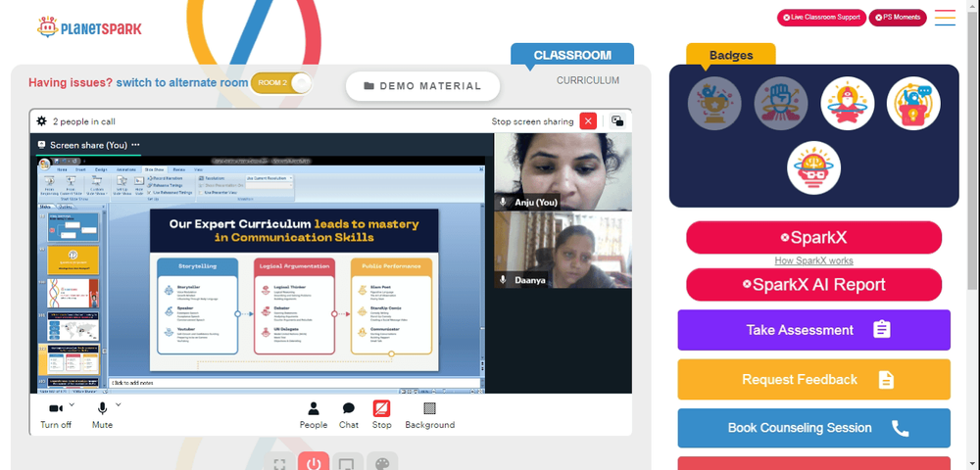The image size is (980, 470).
Task: Open the Badges tab
Action: click(x=731, y=55)
